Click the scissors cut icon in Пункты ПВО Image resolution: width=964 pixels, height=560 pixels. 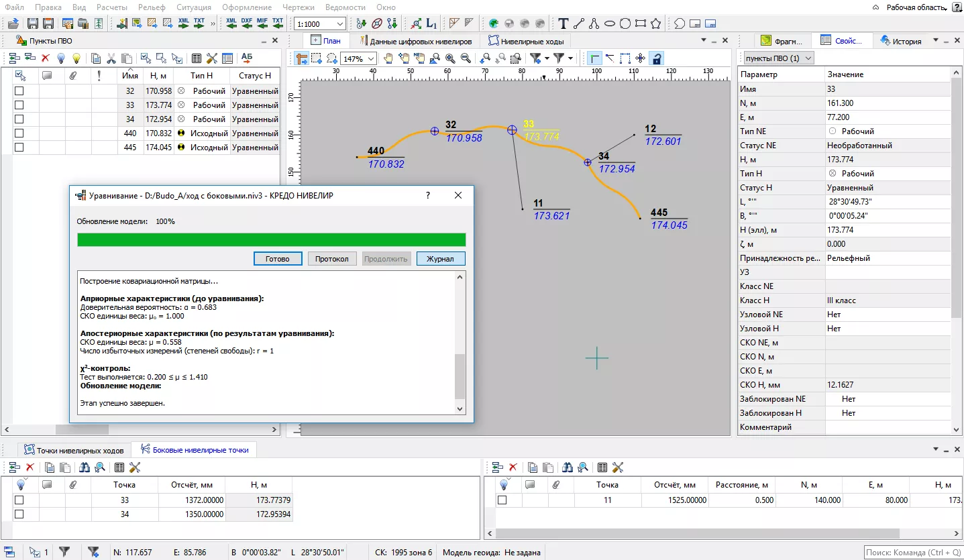click(x=111, y=58)
